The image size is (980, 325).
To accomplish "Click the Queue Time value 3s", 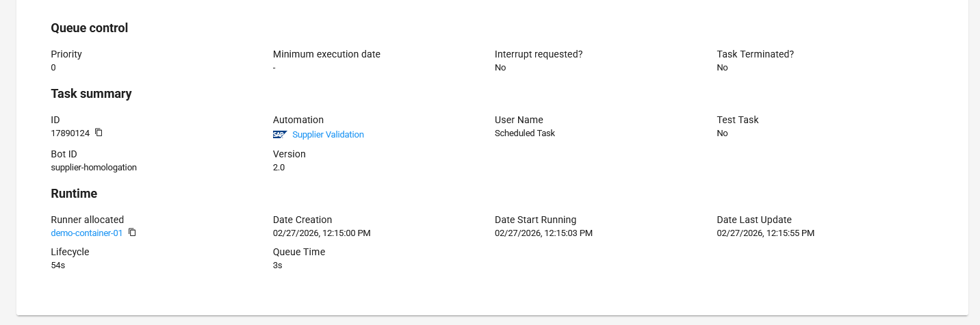I will click(277, 265).
